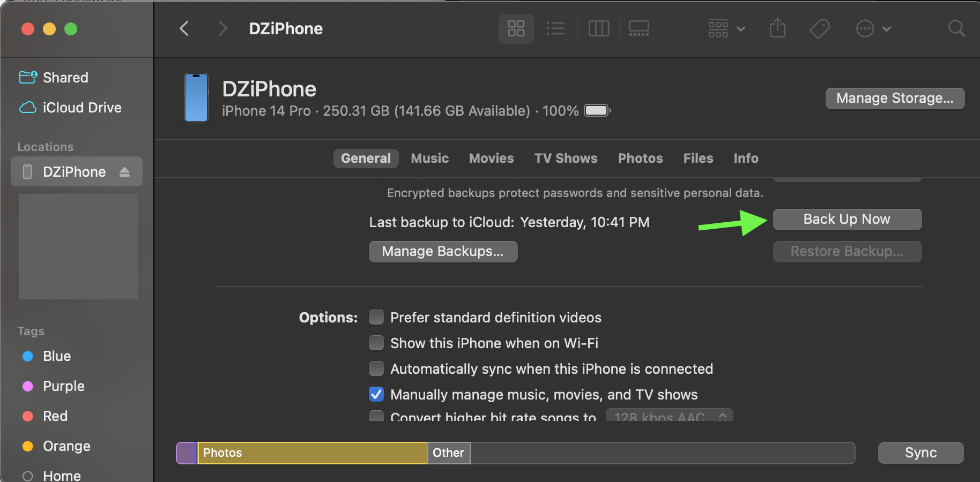
Task: Uncheck Manually manage music, movies, and TV shows
Action: (x=376, y=395)
